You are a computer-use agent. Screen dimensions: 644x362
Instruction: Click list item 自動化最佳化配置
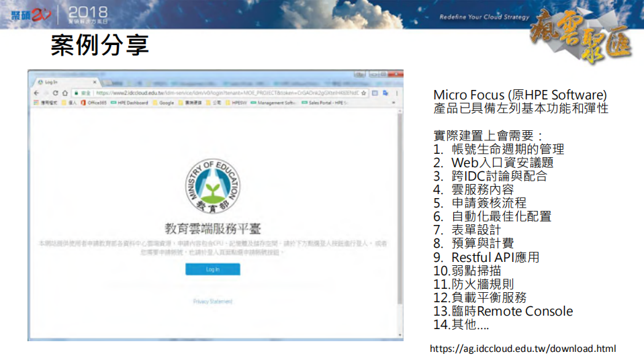pos(502,216)
